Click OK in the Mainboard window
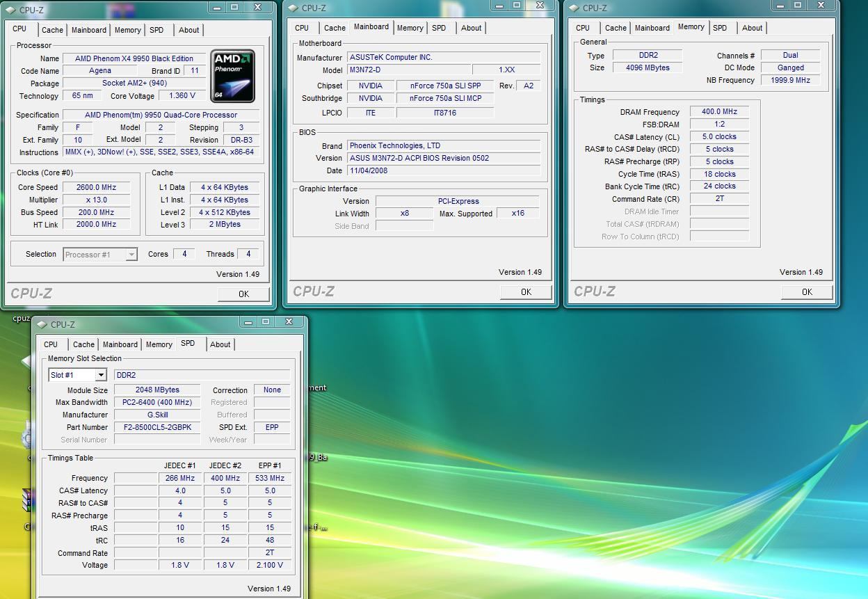This screenshot has width=868, height=599. tap(526, 292)
